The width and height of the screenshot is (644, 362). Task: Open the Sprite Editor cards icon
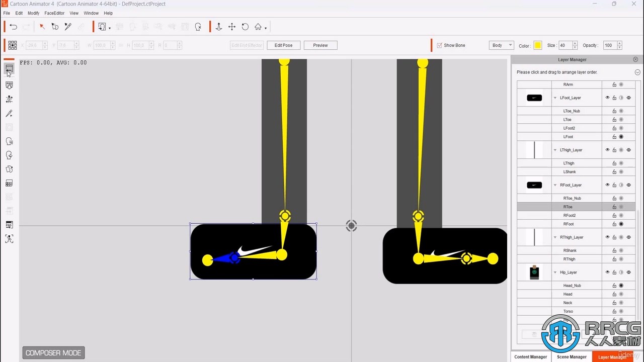9,169
